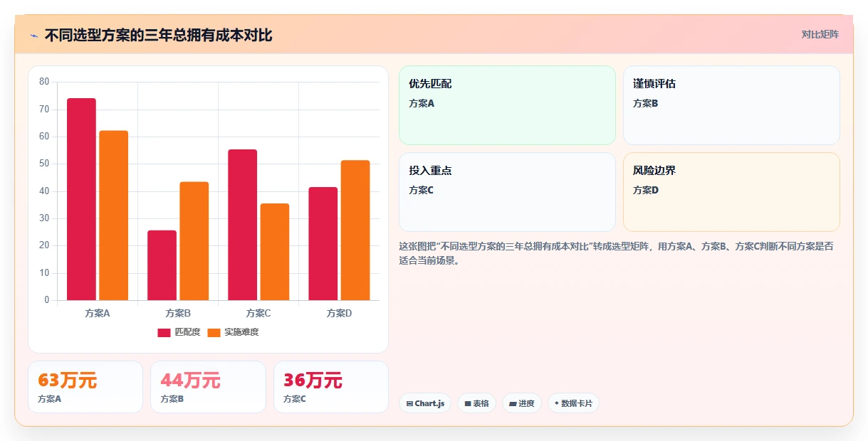868x441 pixels.
Task: Click the 方案A x-axis label in the chart
Action: (x=98, y=313)
